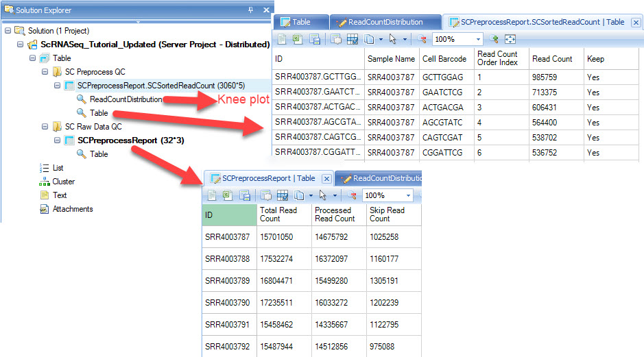Collapse SCPreprocessReport (32*3) node
The image size is (644, 357).
coord(57,140)
